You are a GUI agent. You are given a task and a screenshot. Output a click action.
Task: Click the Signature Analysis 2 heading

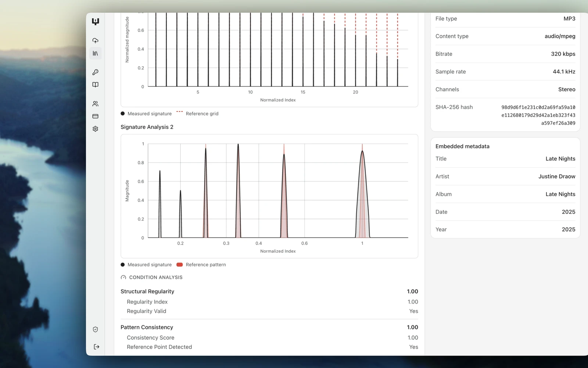point(147,127)
